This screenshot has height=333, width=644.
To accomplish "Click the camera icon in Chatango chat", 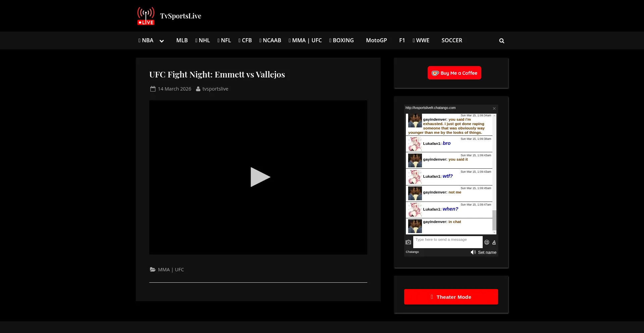I will [x=408, y=242].
